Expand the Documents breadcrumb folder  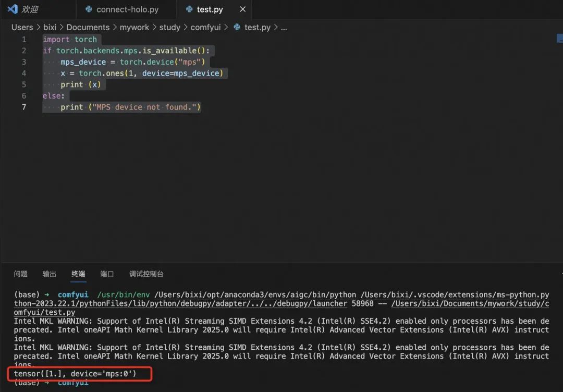pos(88,27)
